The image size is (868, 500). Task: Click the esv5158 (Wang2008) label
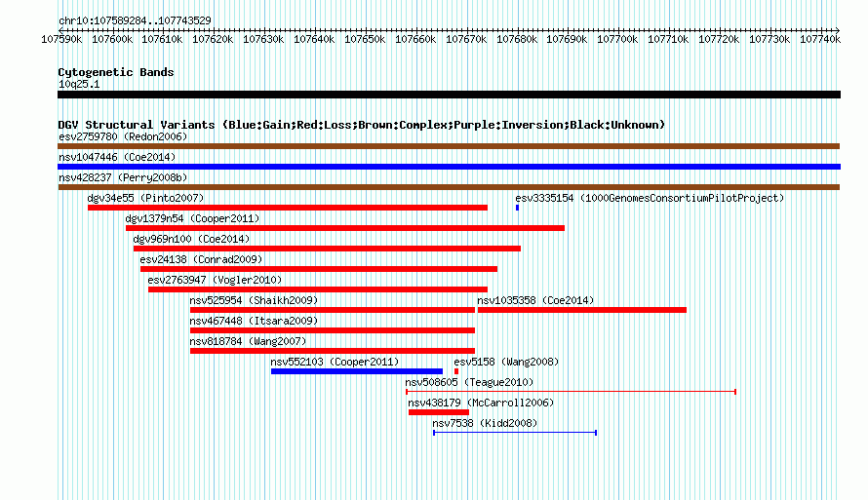[x=506, y=362]
